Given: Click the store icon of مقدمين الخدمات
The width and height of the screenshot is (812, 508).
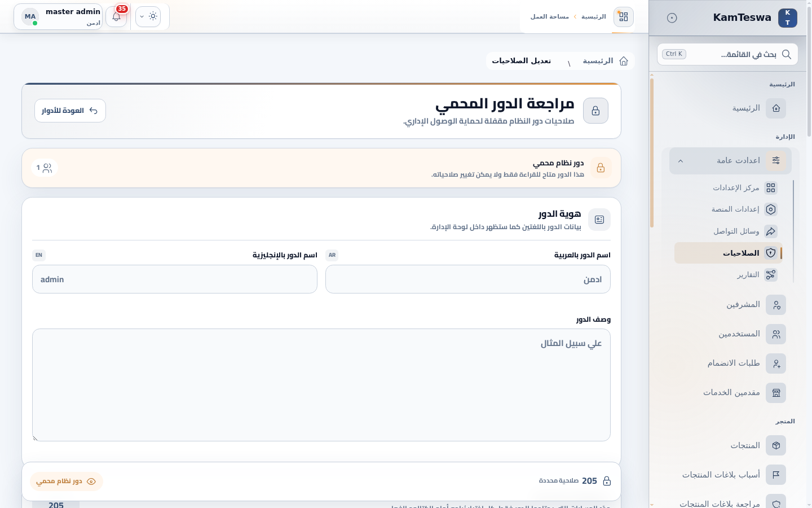Looking at the screenshot, I should point(776,393).
